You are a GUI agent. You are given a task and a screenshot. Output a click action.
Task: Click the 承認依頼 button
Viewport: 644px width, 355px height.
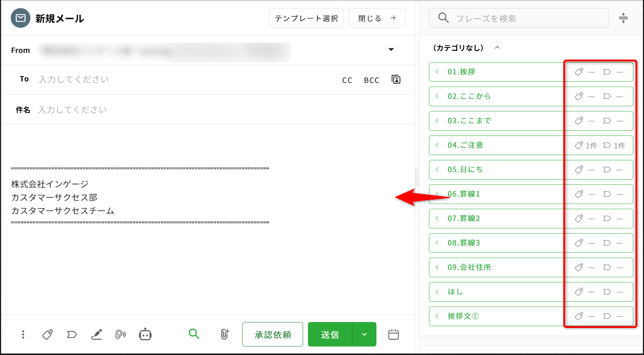click(x=273, y=334)
